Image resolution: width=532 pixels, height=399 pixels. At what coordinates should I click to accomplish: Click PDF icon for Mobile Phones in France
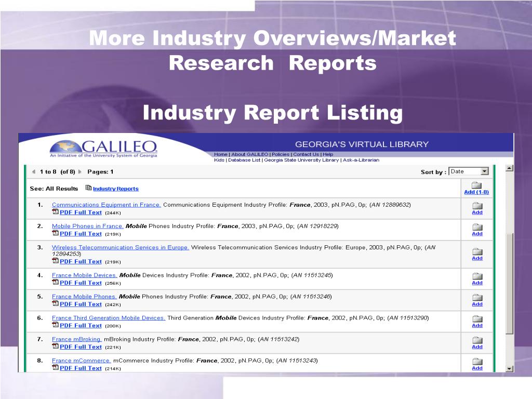pos(55,233)
